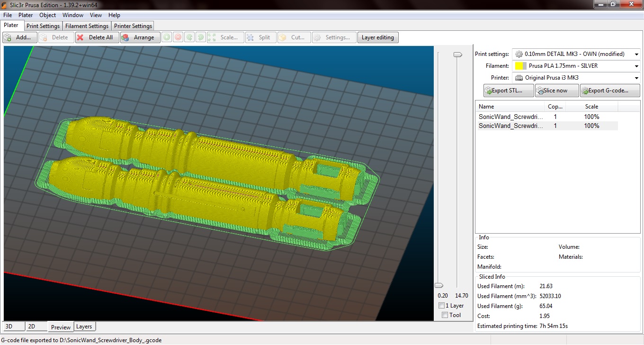Open the Cut... tool

click(294, 37)
